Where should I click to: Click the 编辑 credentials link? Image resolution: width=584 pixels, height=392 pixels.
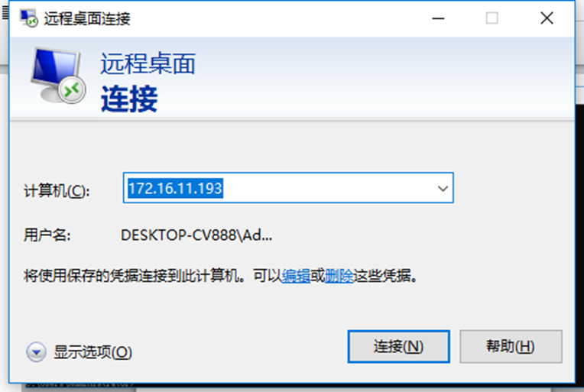pos(296,276)
